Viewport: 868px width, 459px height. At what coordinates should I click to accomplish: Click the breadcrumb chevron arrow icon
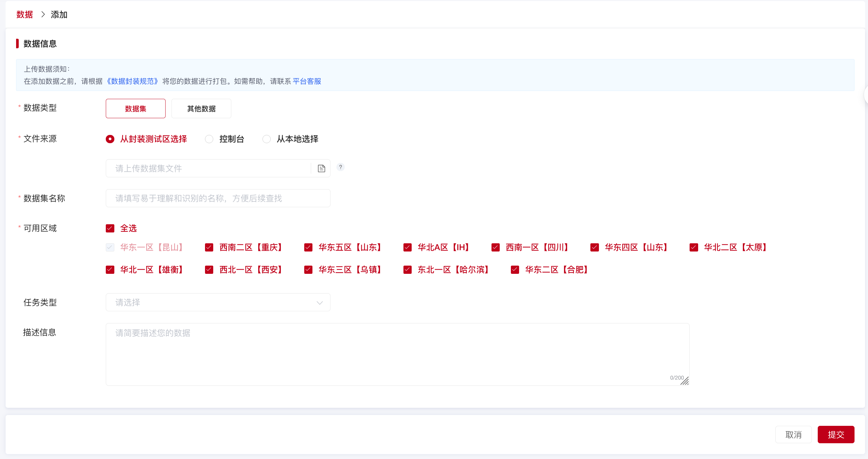tap(43, 14)
